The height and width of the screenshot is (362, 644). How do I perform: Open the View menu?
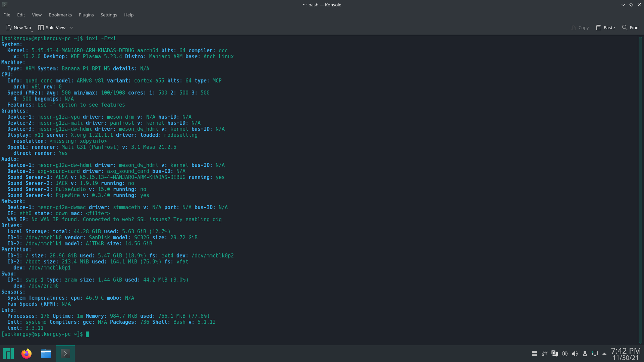(x=37, y=15)
